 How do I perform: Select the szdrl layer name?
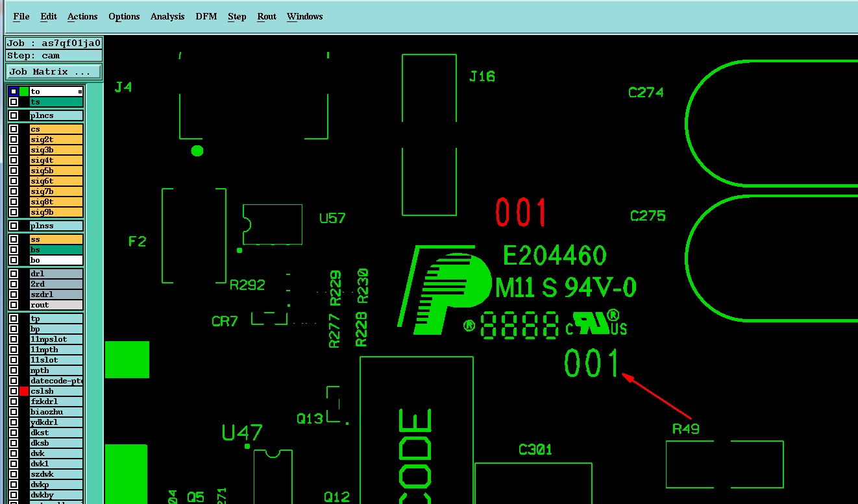pyautogui.click(x=56, y=294)
